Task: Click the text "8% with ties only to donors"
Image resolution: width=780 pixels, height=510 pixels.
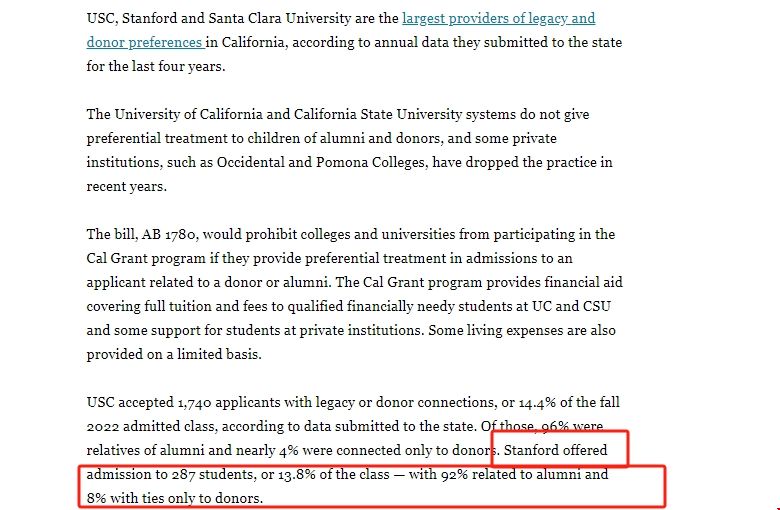Action: pos(175,499)
